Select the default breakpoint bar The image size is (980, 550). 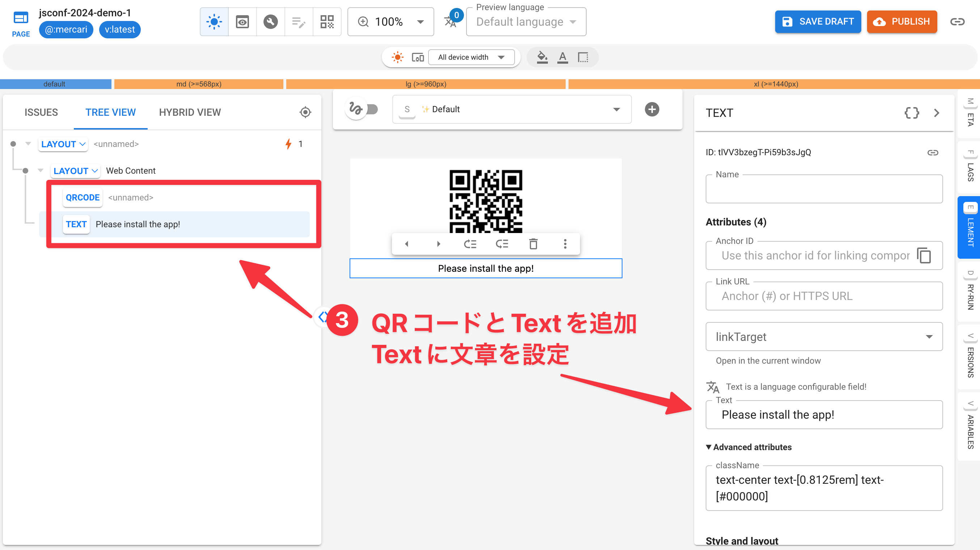[x=55, y=84]
